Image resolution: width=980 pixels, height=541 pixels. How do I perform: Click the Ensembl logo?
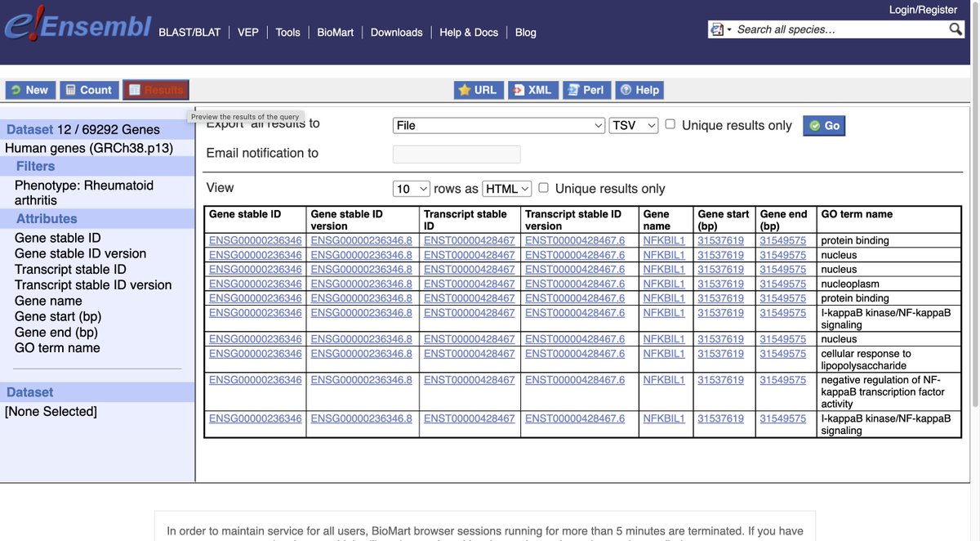(78, 25)
